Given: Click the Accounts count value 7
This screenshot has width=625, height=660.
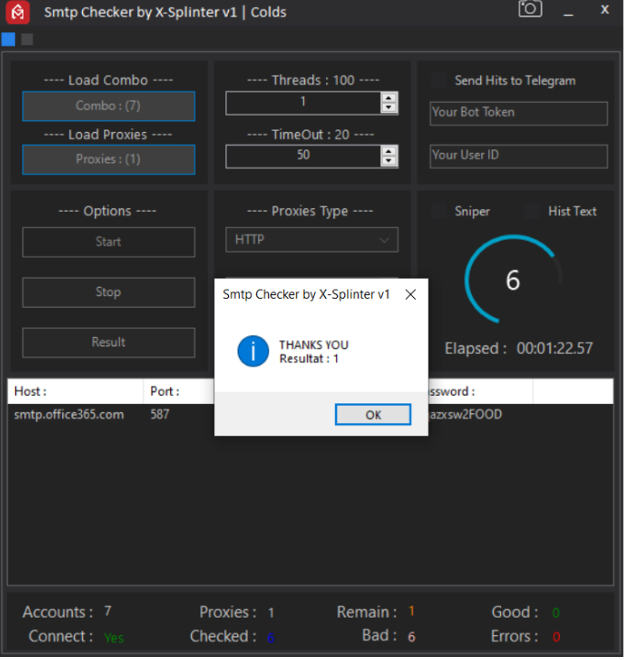Looking at the screenshot, I should click(x=108, y=611).
